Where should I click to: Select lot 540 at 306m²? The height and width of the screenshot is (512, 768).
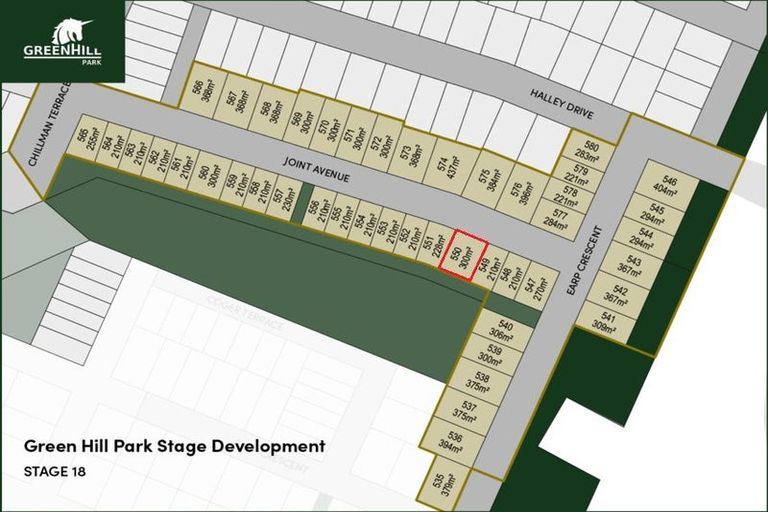(x=505, y=331)
